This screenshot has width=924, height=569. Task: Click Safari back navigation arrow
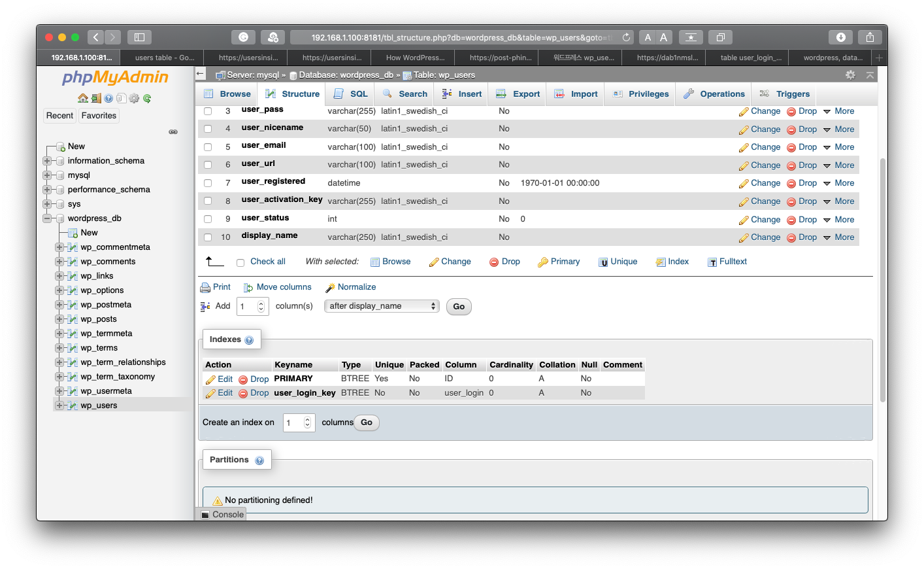pyautogui.click(x=96, y=37)
